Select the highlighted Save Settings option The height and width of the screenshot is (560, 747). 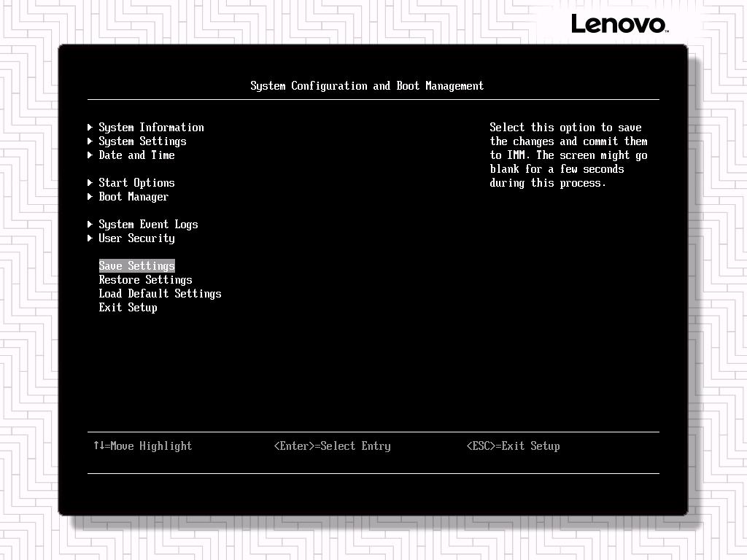(x=136, y=266)
